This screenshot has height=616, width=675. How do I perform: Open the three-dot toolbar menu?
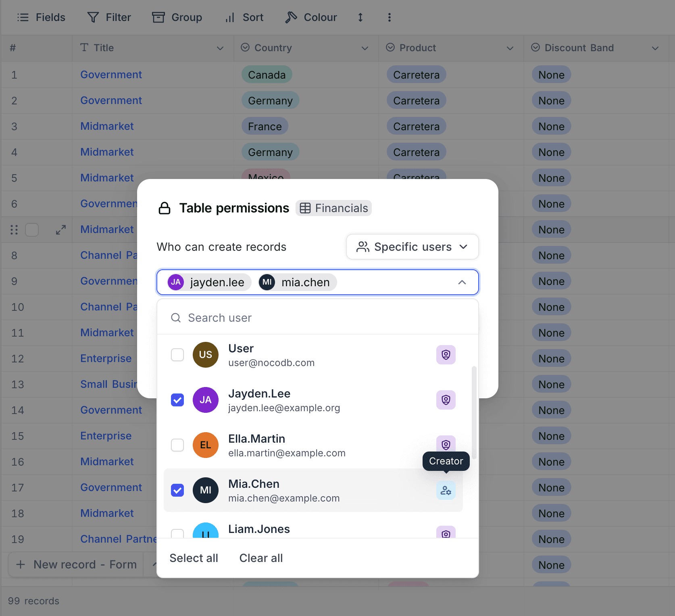pos(389,17)
